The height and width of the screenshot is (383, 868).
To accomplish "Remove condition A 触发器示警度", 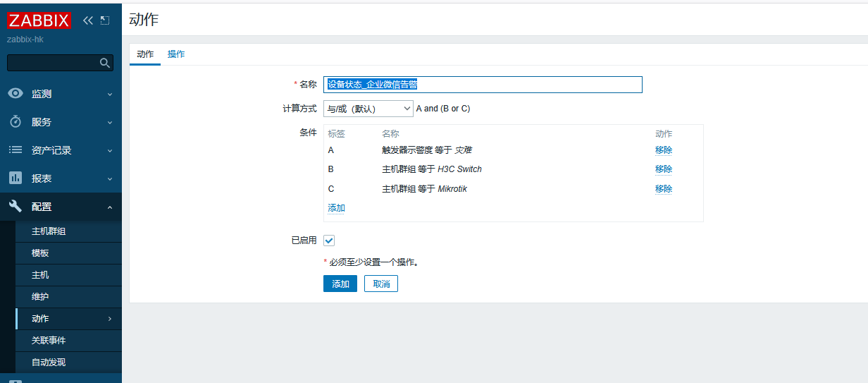I will click(x=664, y=150).
